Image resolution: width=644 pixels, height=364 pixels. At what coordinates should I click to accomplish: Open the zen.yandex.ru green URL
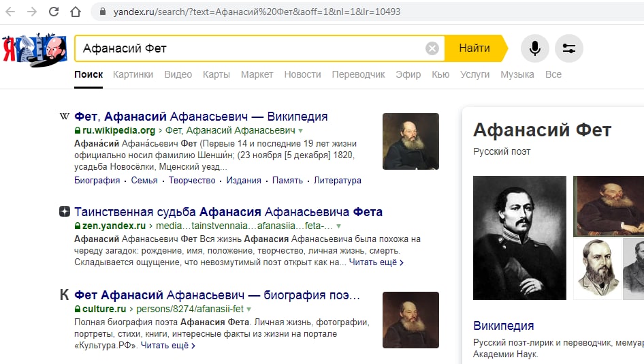pos(114,226)
